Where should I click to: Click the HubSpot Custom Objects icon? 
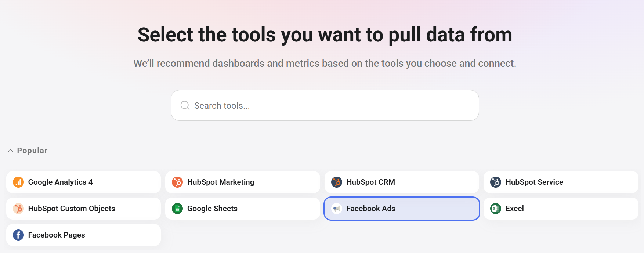point(18,209)
